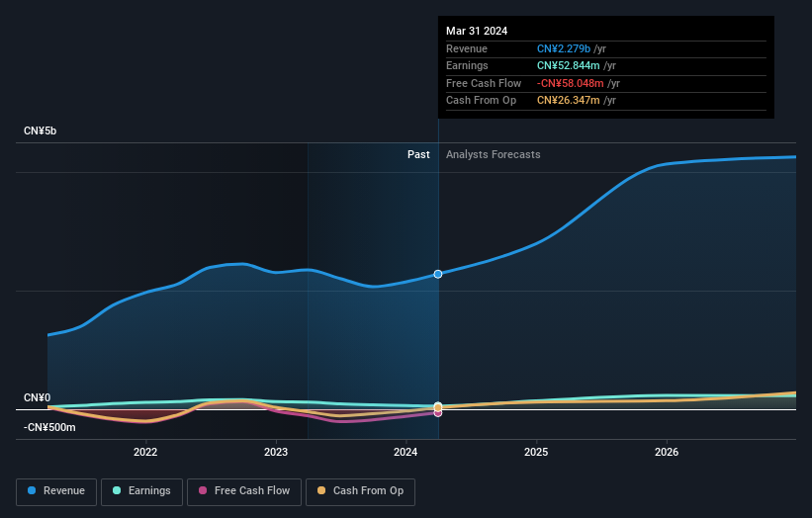Click the CN¥5b y-axis label
Viewport: 812px width, 518px height.
(40, 130)
